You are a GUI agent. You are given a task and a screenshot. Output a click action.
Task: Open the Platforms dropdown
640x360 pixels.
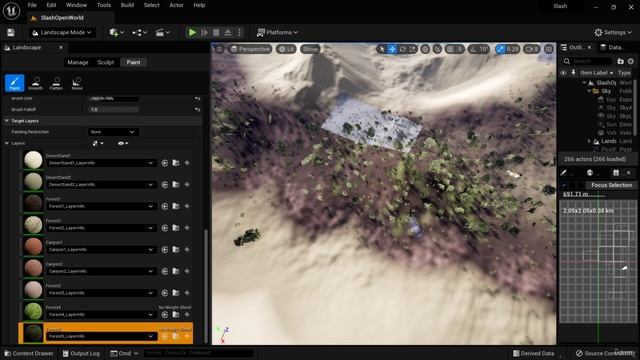(x=277, y=32)
